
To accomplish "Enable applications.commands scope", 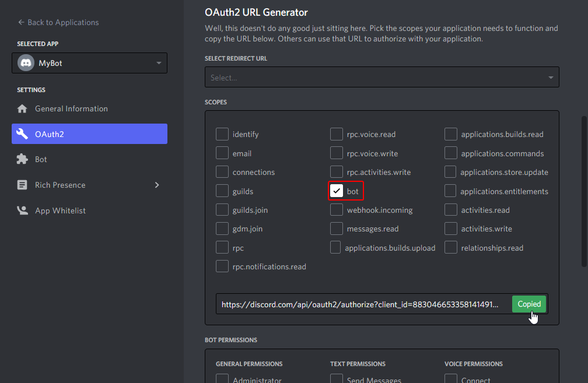I will 451,153.
